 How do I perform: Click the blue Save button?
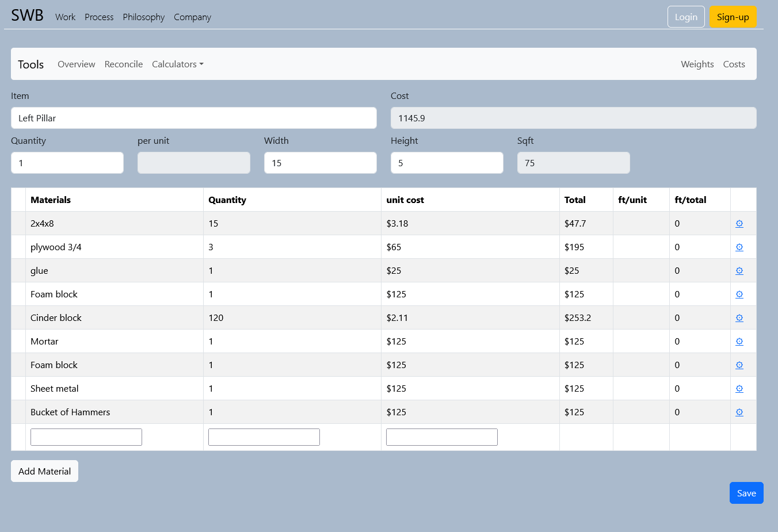click(746, 493)
